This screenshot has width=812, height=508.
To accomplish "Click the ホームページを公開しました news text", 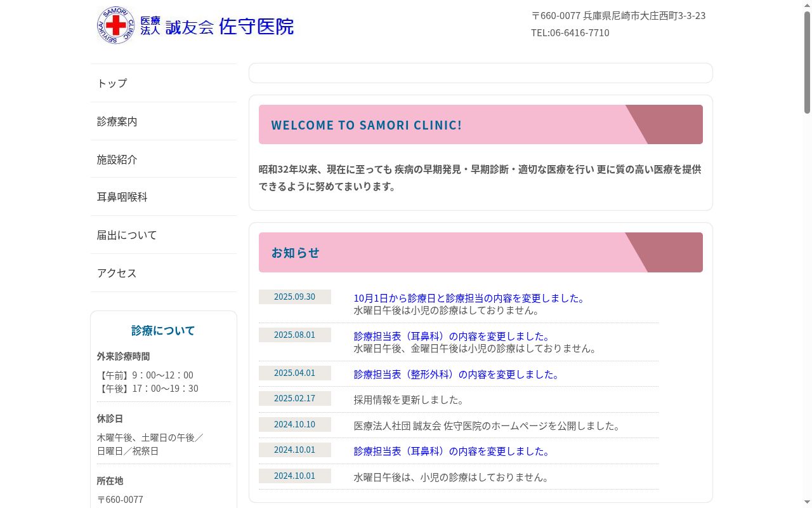I will pyautogui.click(x=487, y=425).
